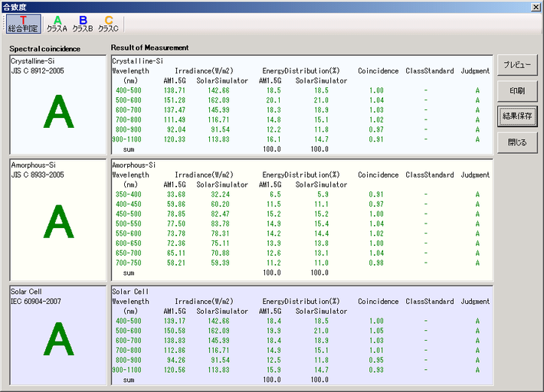The width and height of the screenshot is (544, 392).
Task: Click Crystalline-Si AM1.5G energy distribution 16.1
Action: pos(274,139)
